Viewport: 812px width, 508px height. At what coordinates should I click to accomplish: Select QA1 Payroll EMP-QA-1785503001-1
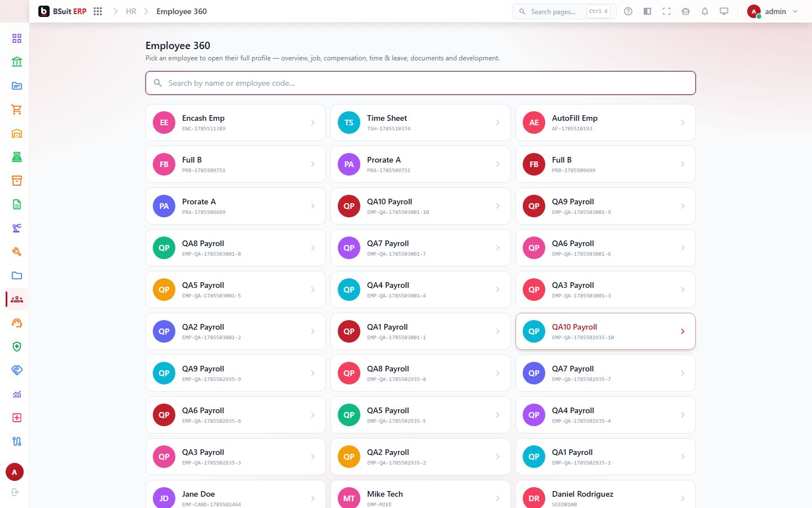421,331
